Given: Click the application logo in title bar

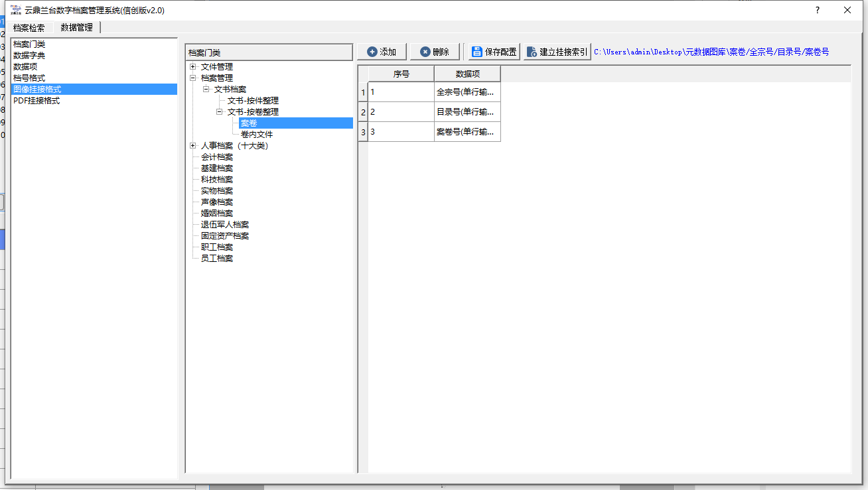Looking at the screenshot, I should pos(16,10).
